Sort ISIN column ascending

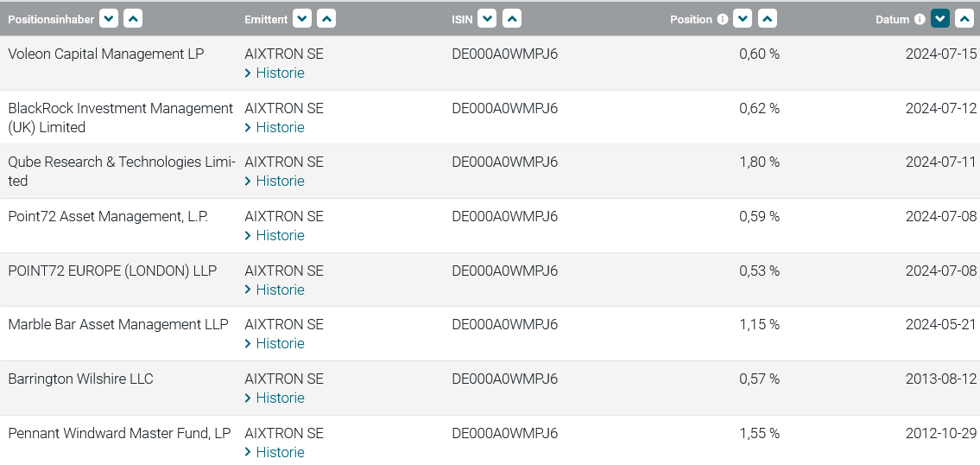[x=511, y=19]
